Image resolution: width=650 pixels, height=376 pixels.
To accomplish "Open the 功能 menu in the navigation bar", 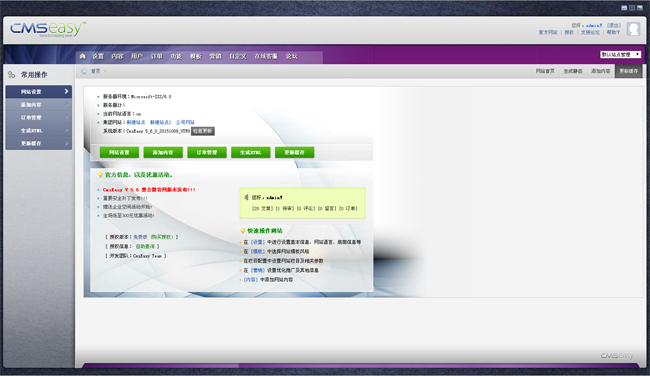I will 176,56.
